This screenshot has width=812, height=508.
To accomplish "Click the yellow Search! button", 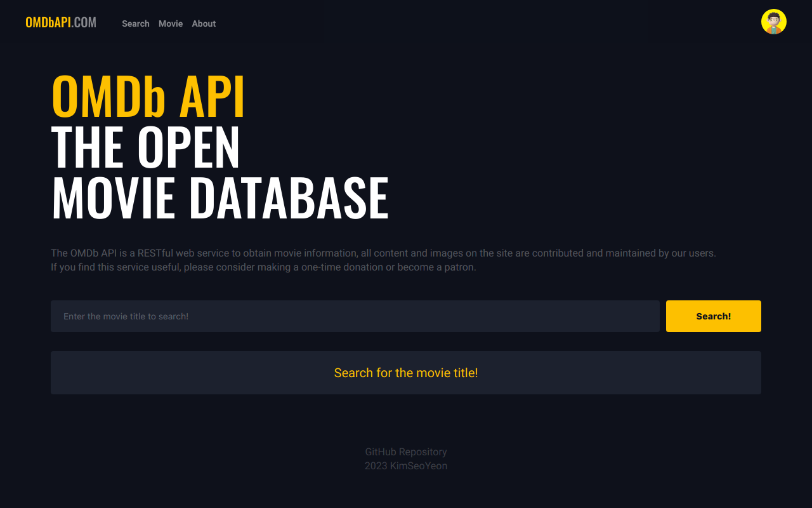I will 714,316.
